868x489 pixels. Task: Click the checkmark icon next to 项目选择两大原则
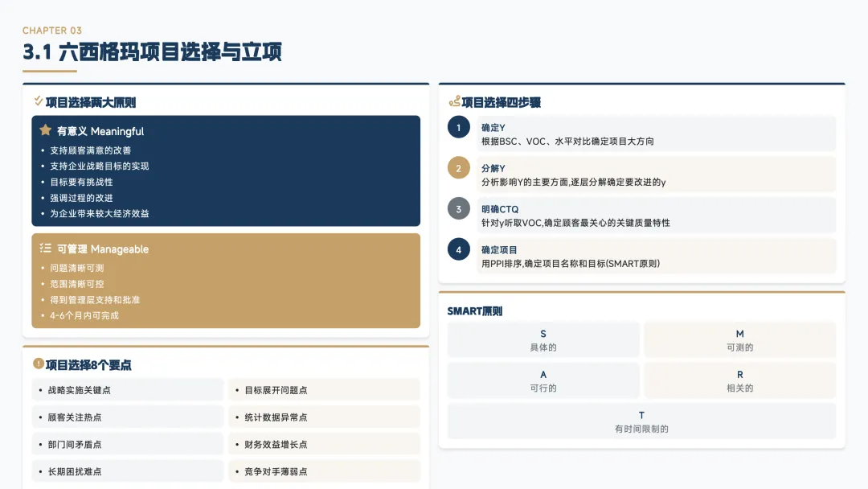tap(39, 101)
